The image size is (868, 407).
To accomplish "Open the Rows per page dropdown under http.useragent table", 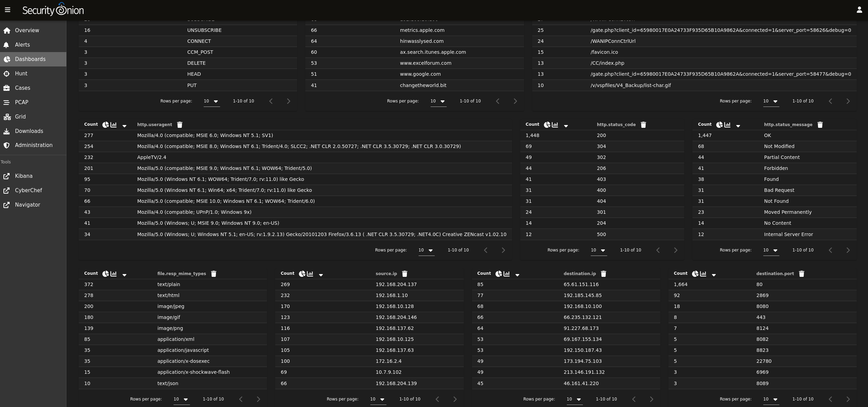I will [x=426, y=250].
